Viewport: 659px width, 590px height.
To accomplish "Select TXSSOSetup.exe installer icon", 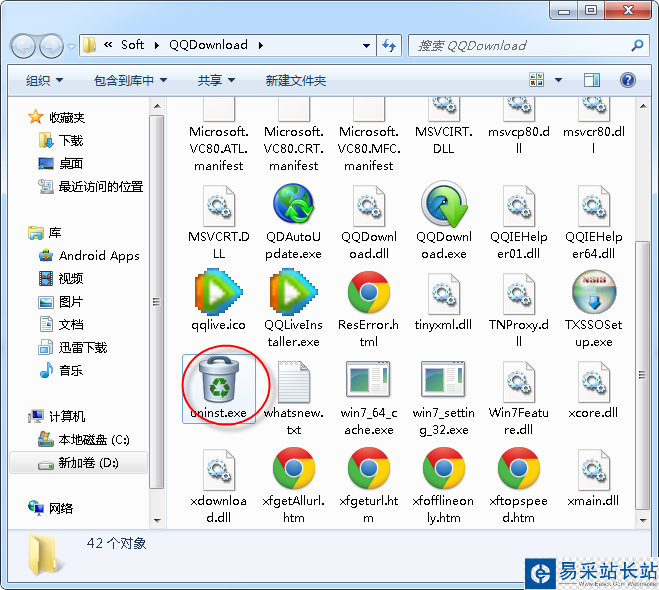I will 594,292.
